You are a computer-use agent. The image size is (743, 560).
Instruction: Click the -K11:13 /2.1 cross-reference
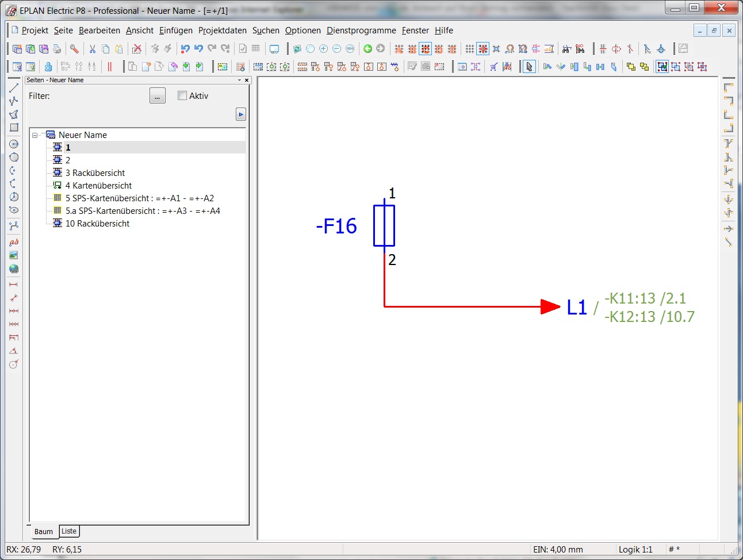645,298
